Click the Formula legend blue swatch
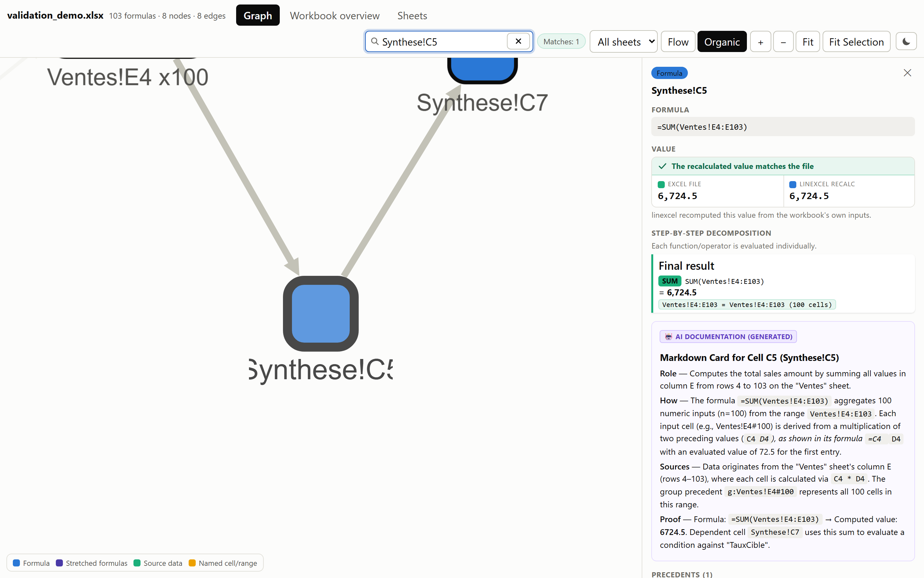924x578 pixels. [x=16, y=563]
